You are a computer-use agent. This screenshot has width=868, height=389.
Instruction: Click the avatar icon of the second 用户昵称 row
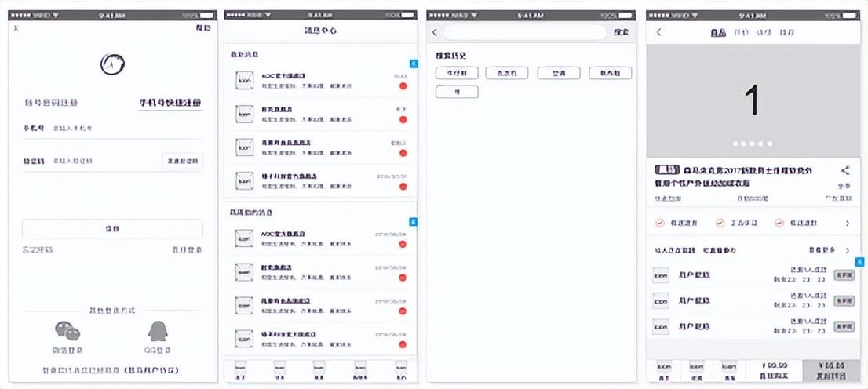pos(661,300)
